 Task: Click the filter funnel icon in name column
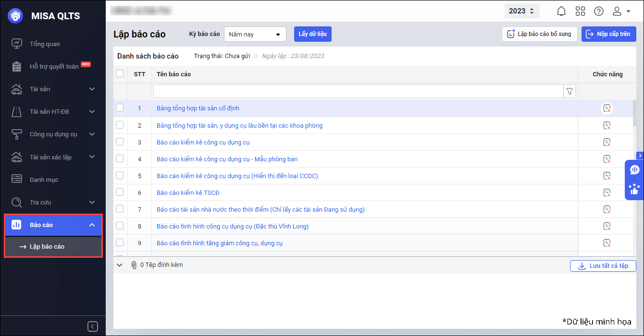click(570, 91)
